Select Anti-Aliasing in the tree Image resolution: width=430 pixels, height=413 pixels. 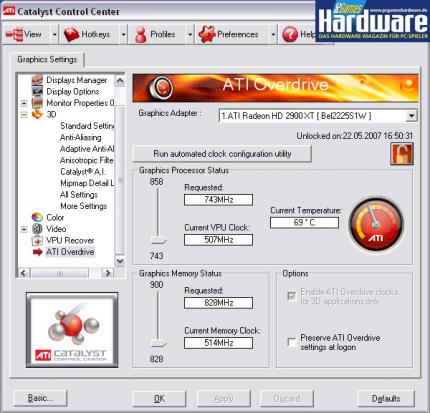pyautogui.click(x=81, y=137)
